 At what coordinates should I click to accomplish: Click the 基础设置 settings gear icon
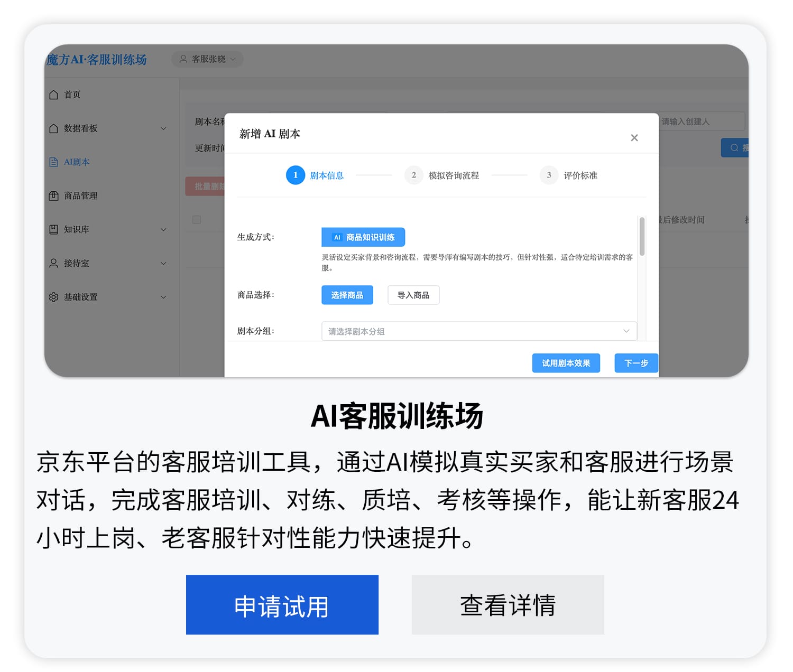[x=54, y=297]
